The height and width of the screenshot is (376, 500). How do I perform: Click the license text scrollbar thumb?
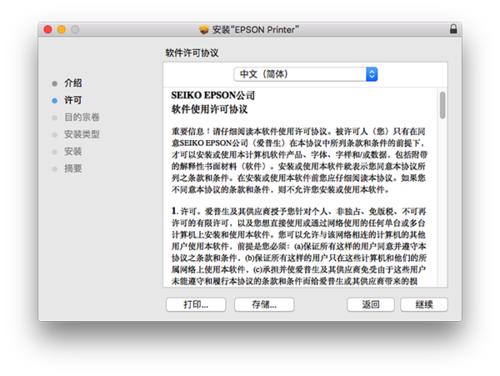tap(442, 105)
